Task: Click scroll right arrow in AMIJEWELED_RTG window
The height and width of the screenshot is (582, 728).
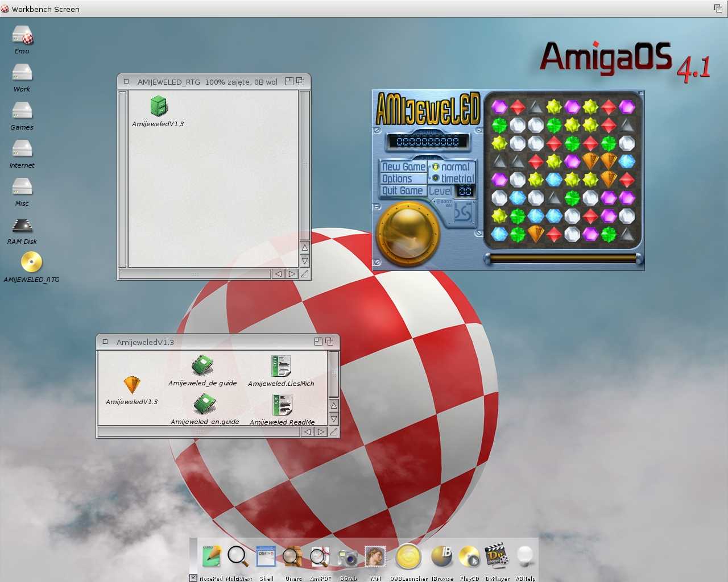Action: coord(292,274)
